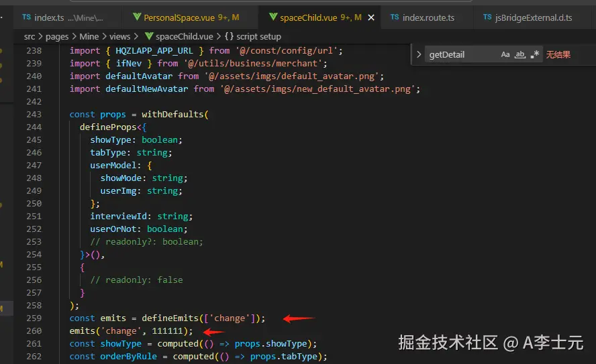Click props.tabType expression on line 262
This screenshot has width=596, height=364.
pyautogui.click(x=283, y=357)
